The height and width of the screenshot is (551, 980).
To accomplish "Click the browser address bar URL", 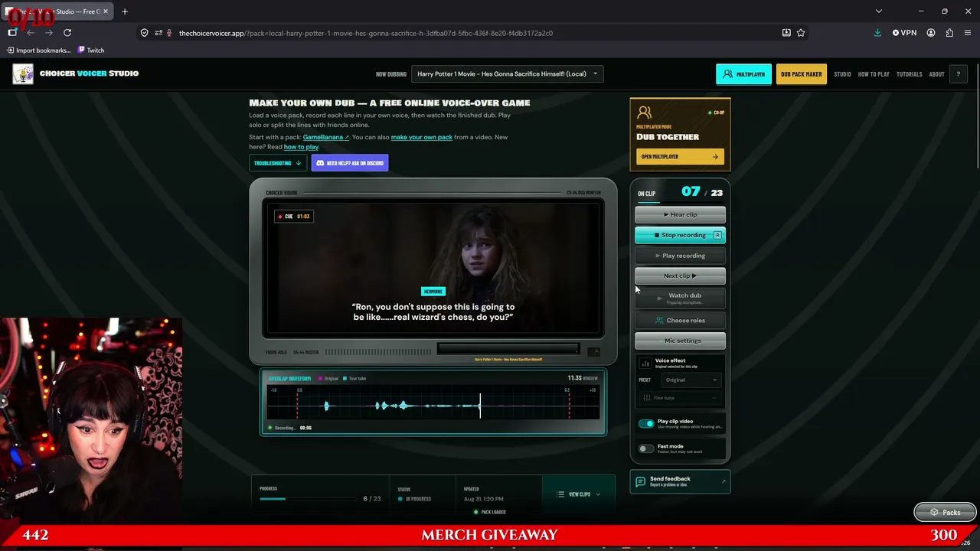I will point(366,33).
